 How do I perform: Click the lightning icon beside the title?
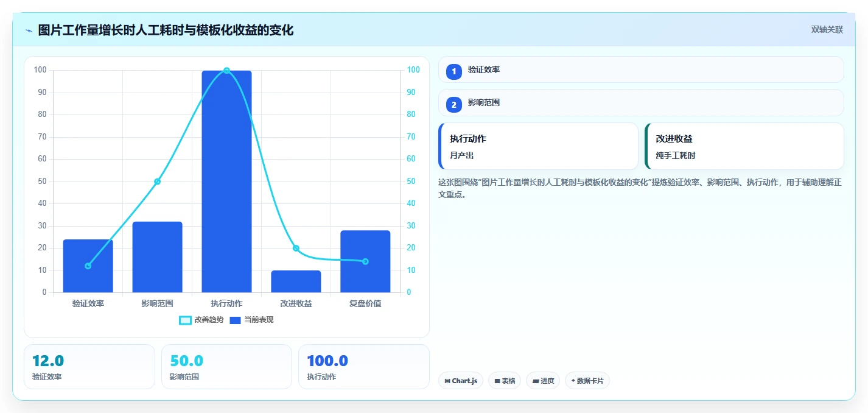29,30
